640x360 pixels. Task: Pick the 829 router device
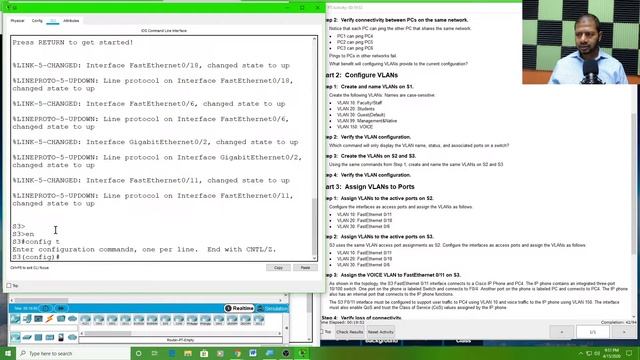click(x=165, y=320)
